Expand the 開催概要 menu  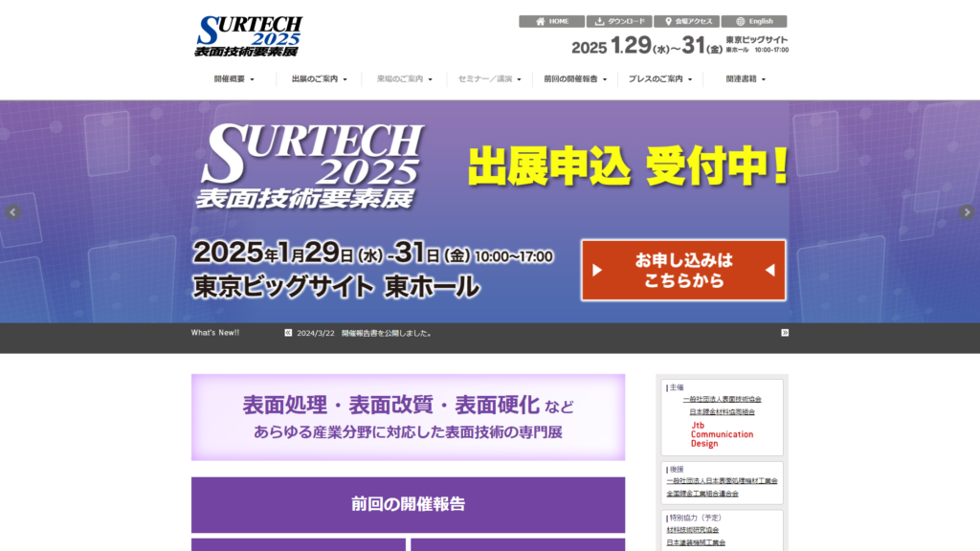tap(234, 79)
